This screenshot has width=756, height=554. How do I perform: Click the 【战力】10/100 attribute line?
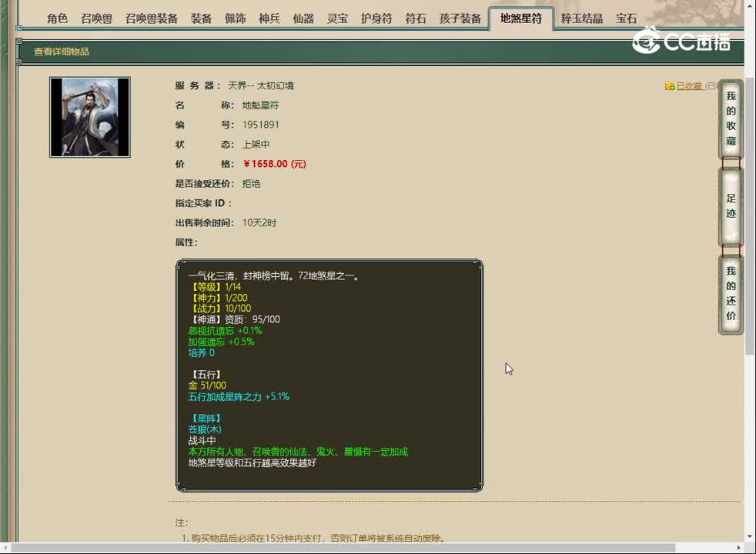pyautogui.click(x=220, y=309)
